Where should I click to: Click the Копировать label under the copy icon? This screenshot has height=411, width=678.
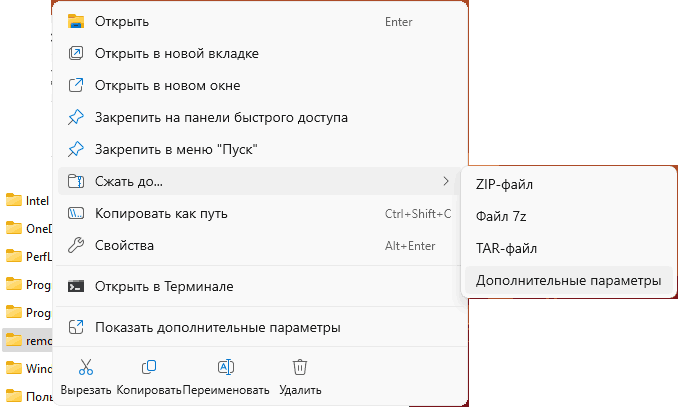point(149,390)
